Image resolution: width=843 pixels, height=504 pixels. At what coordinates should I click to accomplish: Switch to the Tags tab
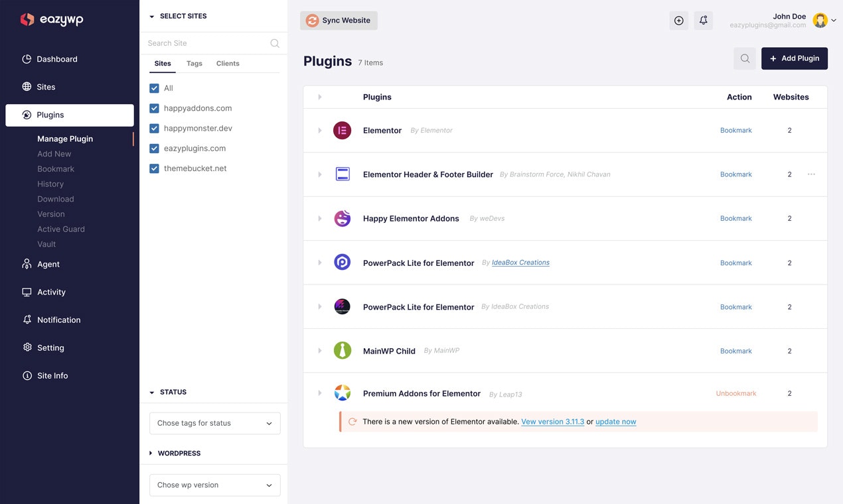click(194, 64)
